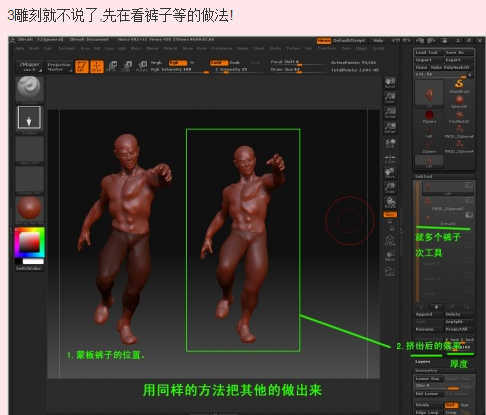Screen dimensions: 486x415
Task: Select the Sphere3D tool icon
Action: click(459, 101)
